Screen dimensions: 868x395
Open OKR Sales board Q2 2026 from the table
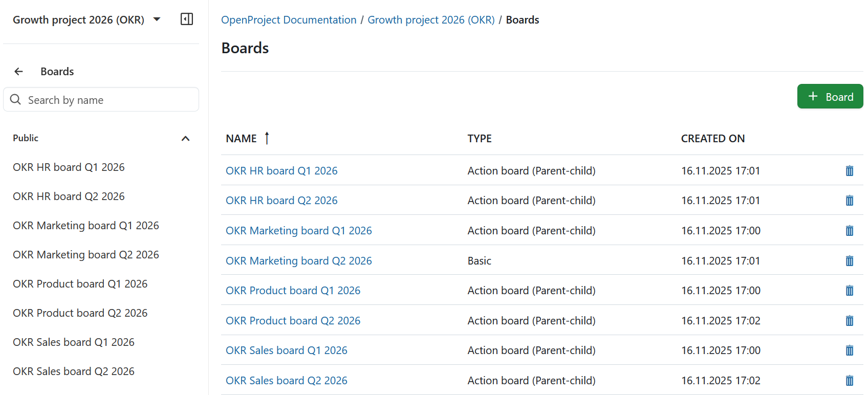point(287,381)
